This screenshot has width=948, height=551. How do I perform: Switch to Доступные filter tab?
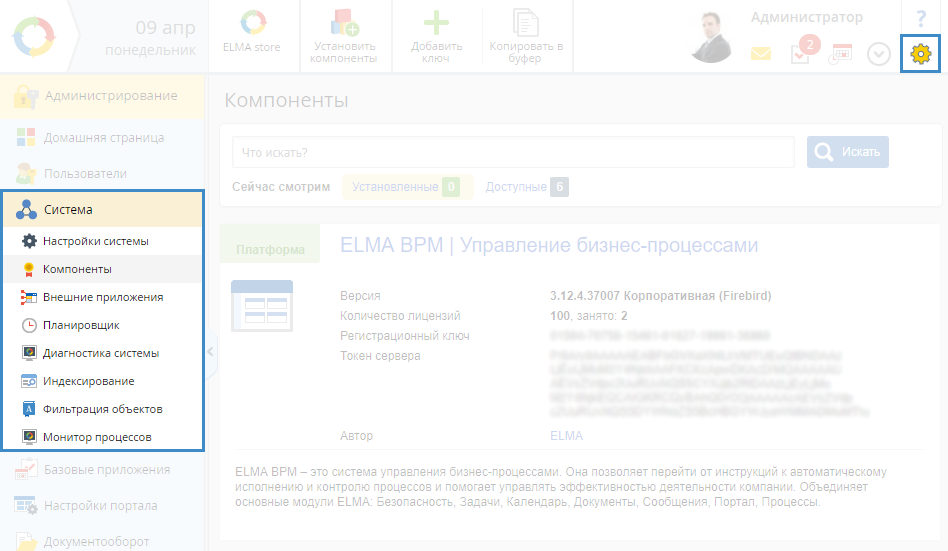(527, 187)
